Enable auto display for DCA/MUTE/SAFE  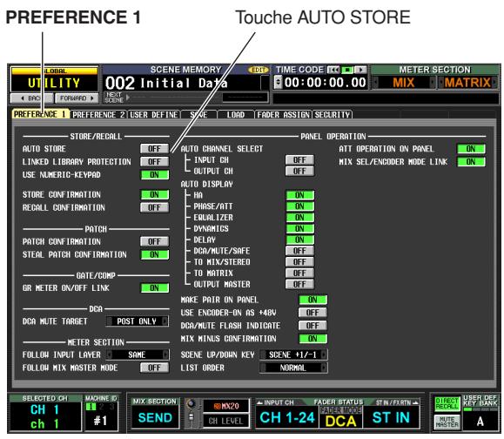click(x=299, y=251)
